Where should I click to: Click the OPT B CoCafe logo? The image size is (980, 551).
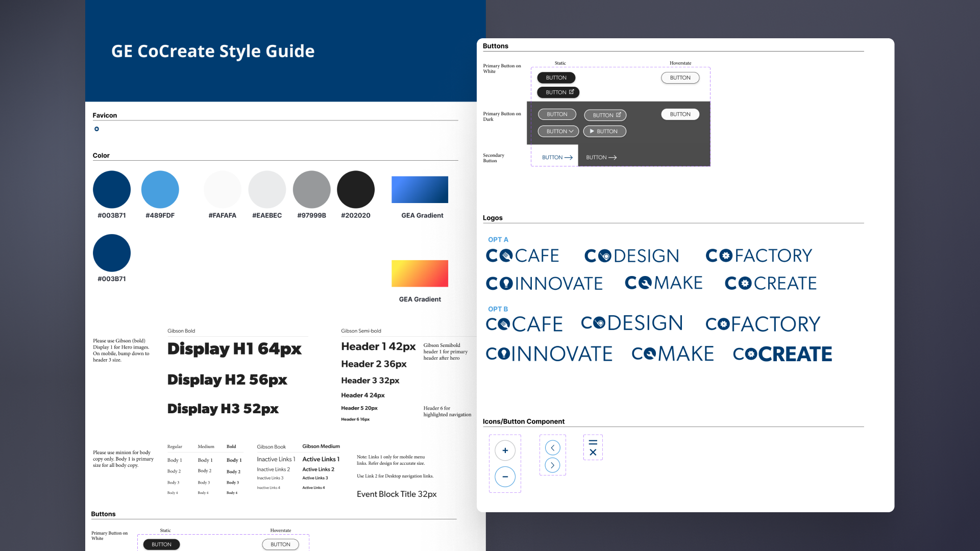click(524, 324)
